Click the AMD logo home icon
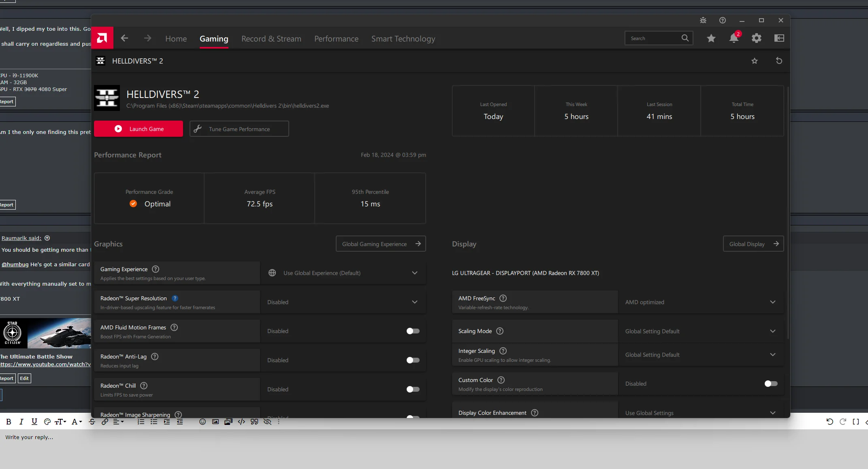868x469 pixels. [x=102, y=38]
